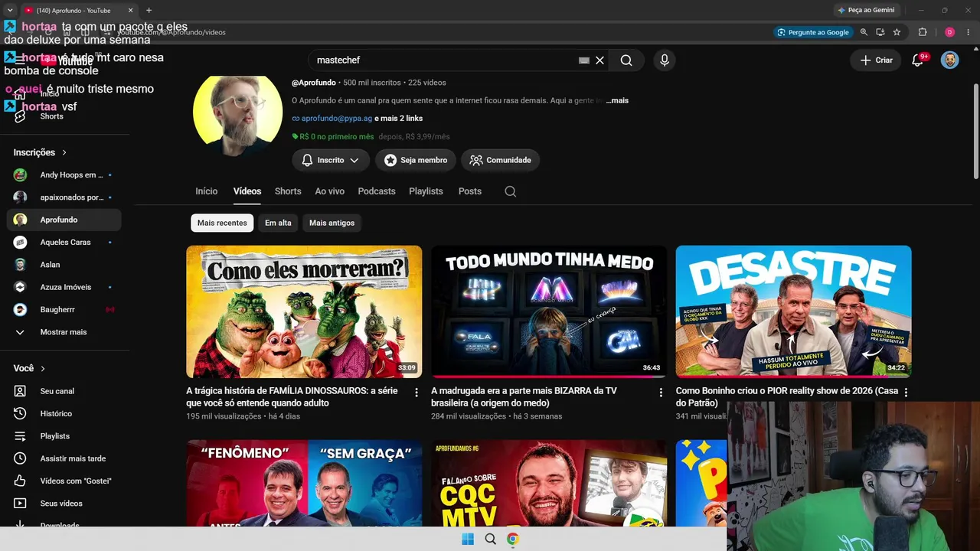The image size is (980, 551).
Task: Select the 'Mais antigos' filter chip
Action: point(332,223)
